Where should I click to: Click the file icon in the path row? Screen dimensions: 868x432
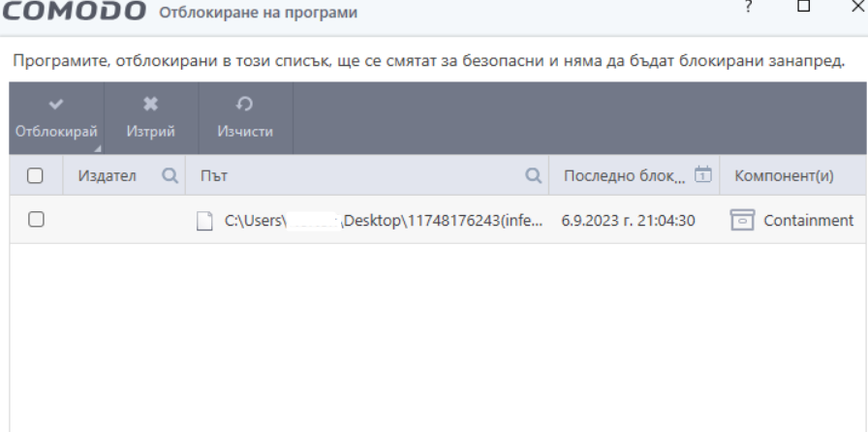204,221
